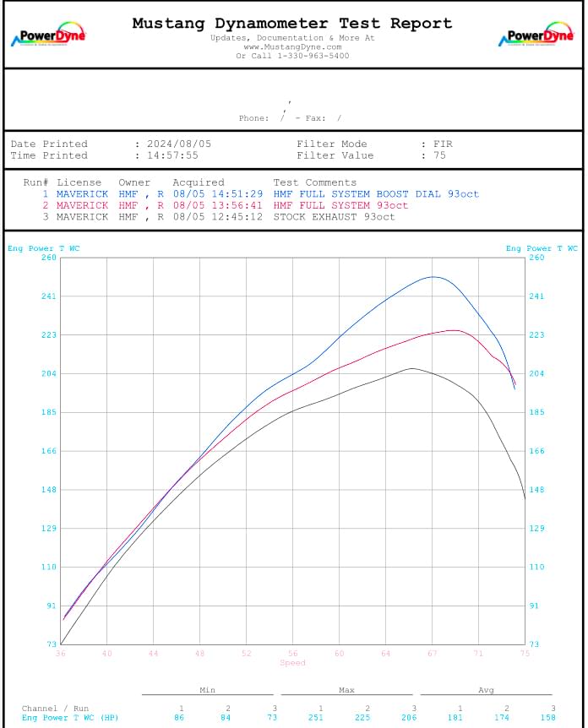The height and width of the screenshot is (728, 588).
Task: Click the left Eng Power T WC axis label
Action: pyautogui.click(x=44, y=248)
